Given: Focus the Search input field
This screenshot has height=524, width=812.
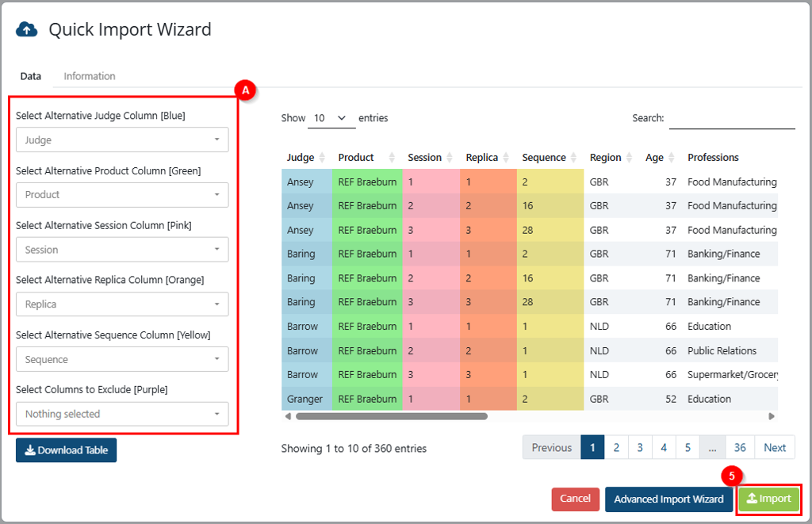Looking at the screenshot, I should (732, 119).
